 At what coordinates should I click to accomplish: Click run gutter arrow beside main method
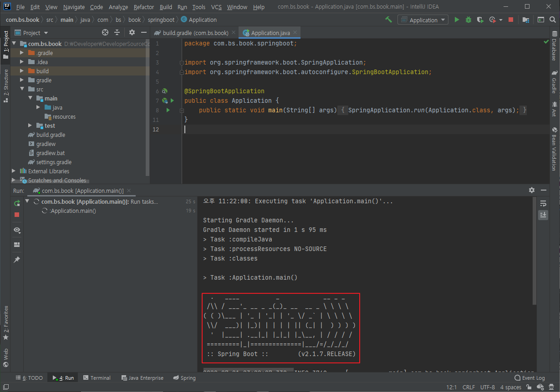[x=168, y=110]
